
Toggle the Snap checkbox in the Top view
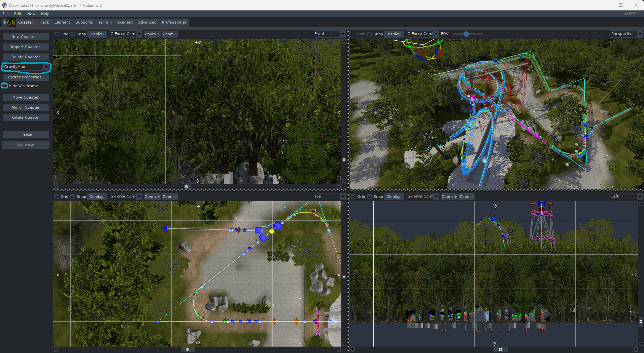pos(72,197)
